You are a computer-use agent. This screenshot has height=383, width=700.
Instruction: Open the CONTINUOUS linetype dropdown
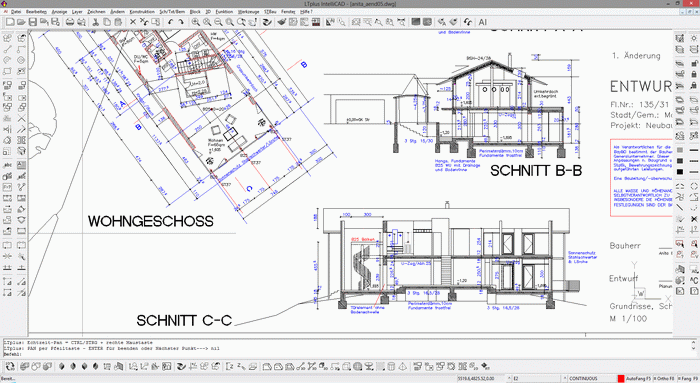pos(590,379)
